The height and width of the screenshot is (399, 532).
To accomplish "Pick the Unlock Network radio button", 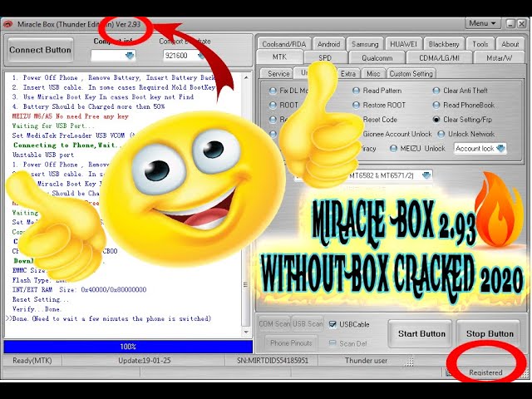I will click(441, 134).
